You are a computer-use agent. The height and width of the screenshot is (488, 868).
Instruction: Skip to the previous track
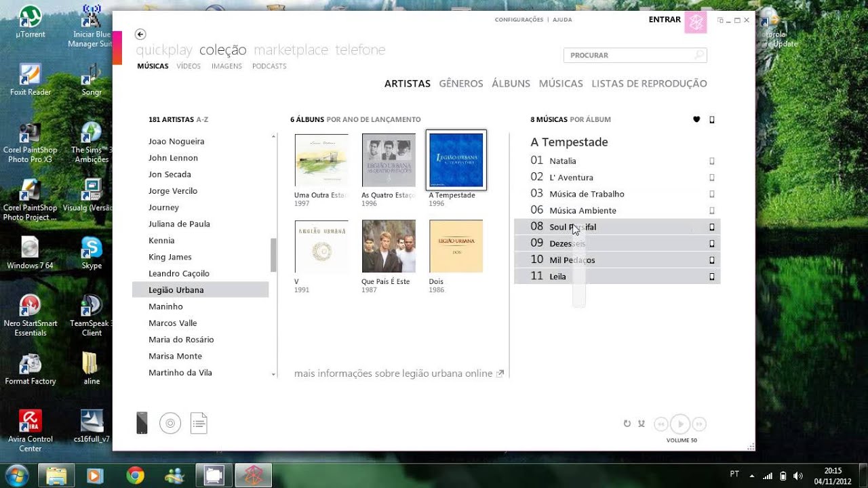coord(661,424)
